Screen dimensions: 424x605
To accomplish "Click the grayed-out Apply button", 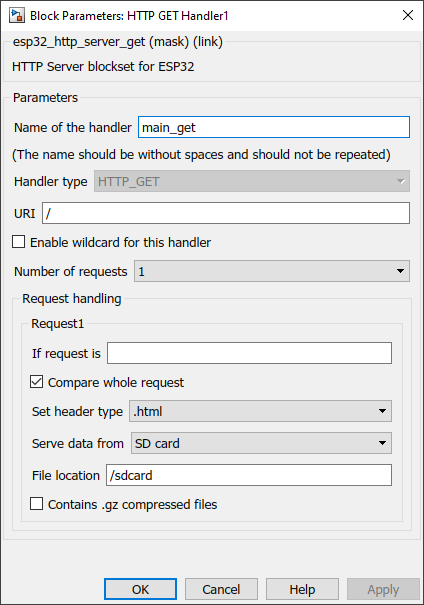I will tap(383, 589).
